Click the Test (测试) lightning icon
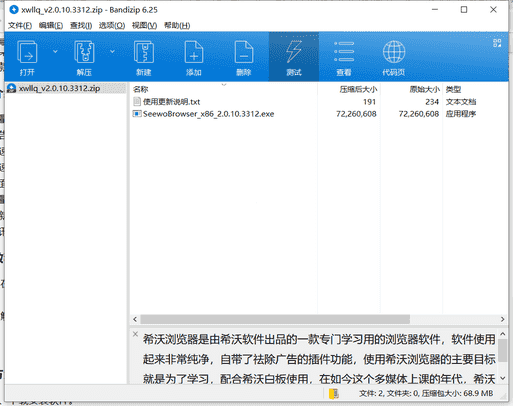Screen dimensions: 513x406 294,52
